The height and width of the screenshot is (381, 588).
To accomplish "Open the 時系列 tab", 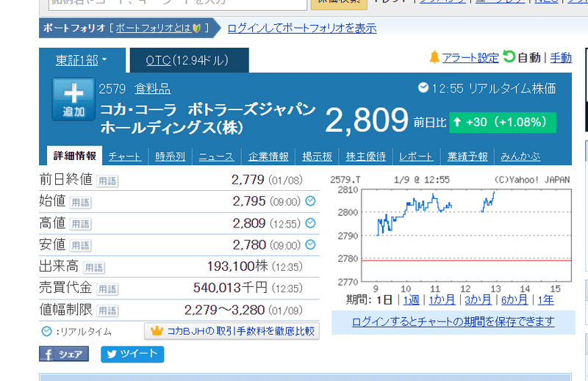I will (x=171, y=156).
